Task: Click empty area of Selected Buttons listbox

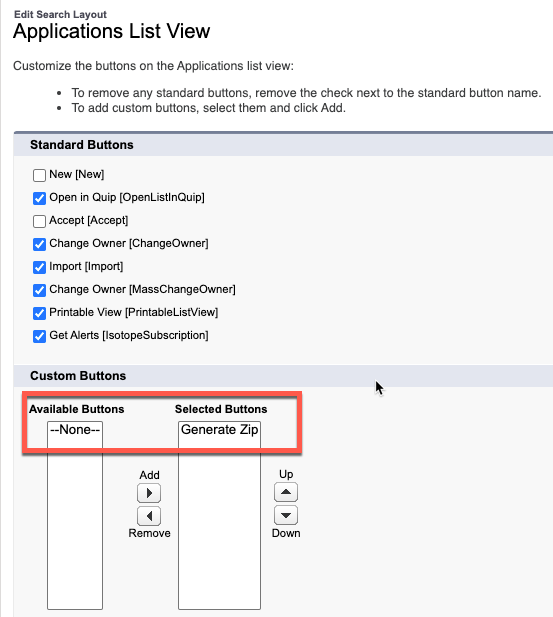Action: click(x=219, y=527)
